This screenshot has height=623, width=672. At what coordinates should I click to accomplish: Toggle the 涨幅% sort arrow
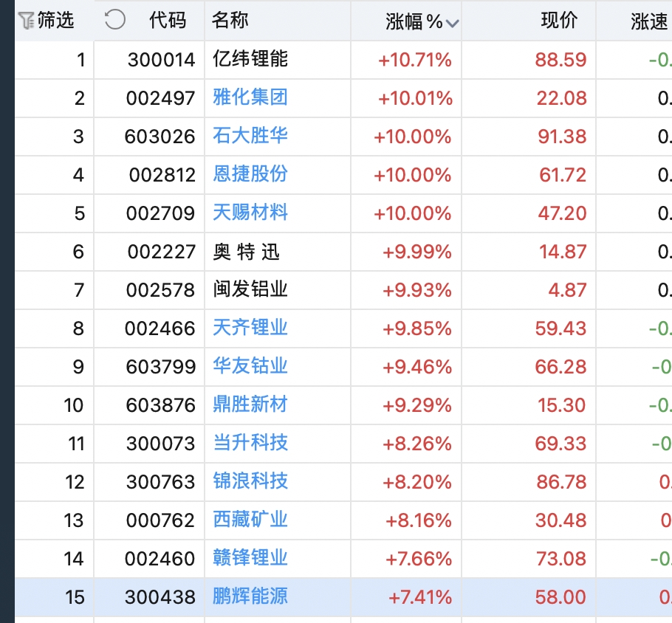(452, 23)
